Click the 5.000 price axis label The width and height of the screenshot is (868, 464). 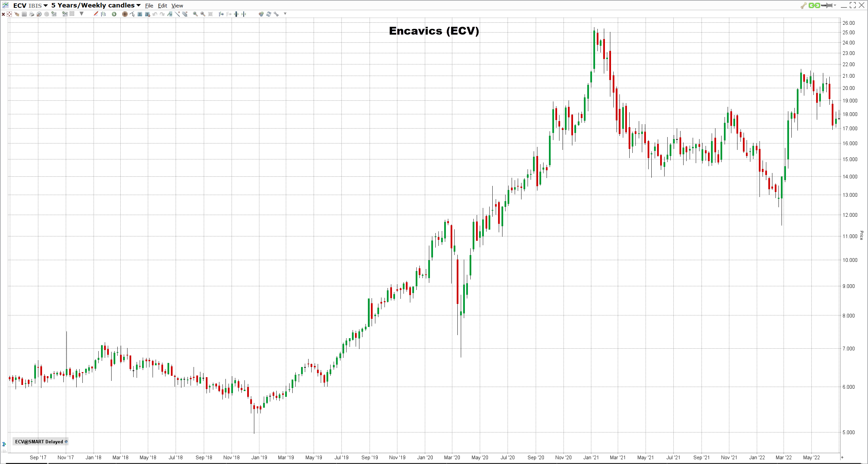pyautogui.click(x=849, y=432)
